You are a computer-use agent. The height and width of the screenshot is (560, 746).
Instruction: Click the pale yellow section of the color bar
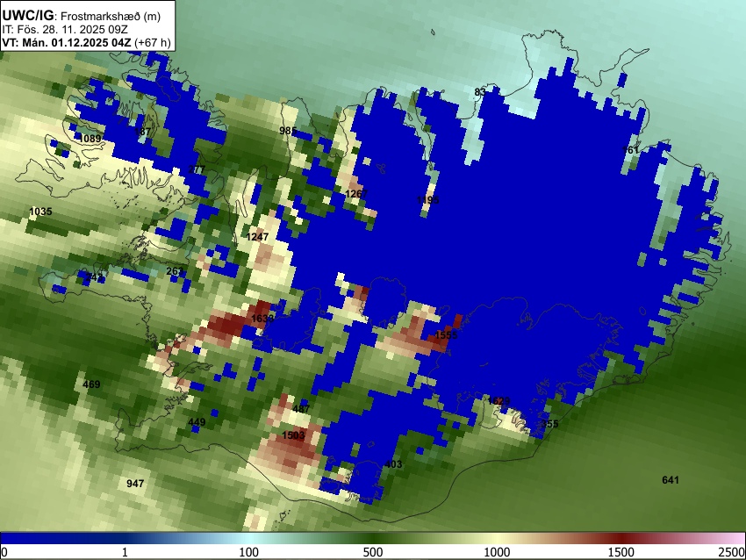click(497, 538)
